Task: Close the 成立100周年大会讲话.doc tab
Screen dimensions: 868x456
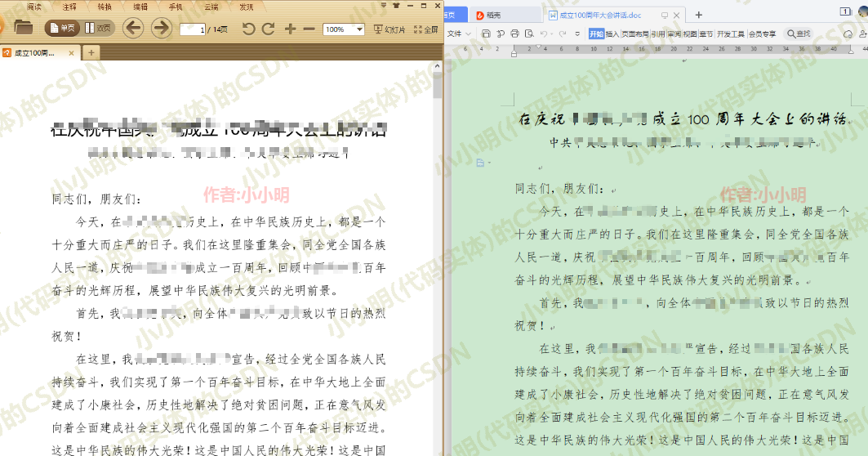Action: [676, 15]
